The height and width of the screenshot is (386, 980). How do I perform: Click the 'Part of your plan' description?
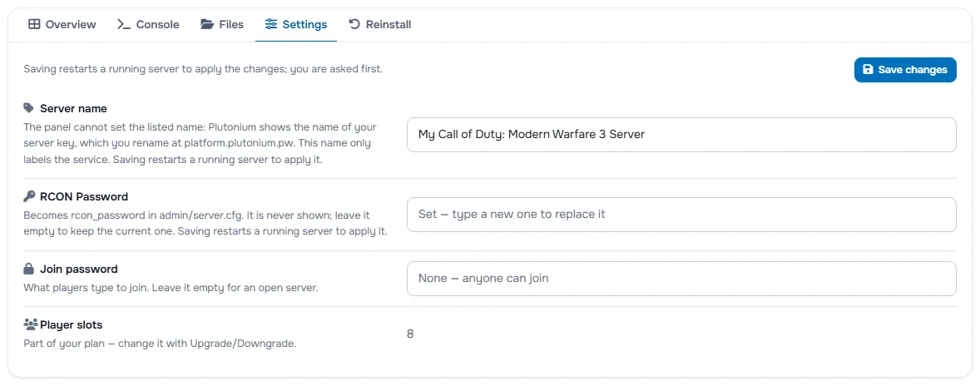[x=160, y=344]
